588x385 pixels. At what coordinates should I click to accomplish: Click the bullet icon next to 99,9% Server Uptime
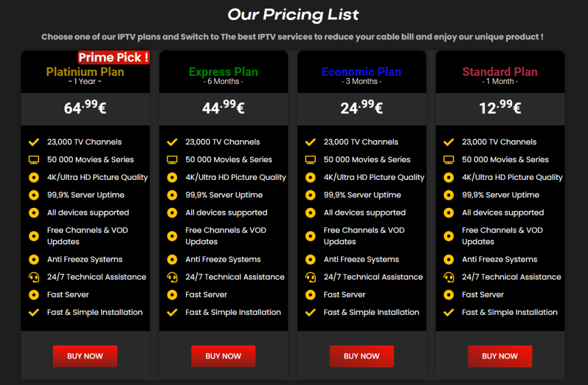pos(33,195)
